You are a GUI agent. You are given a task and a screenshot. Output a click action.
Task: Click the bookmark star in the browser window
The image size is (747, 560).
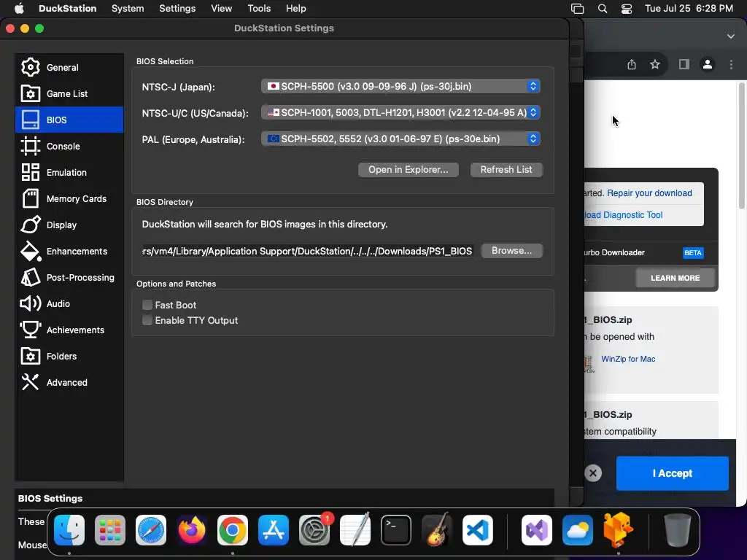pyautogui.click(x=655, y=64)
